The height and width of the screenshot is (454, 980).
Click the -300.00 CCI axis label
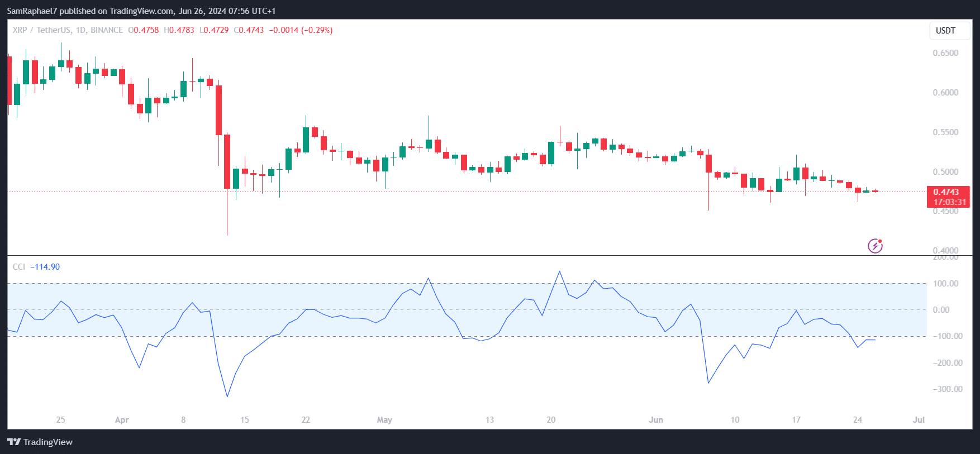coord(948,389)
